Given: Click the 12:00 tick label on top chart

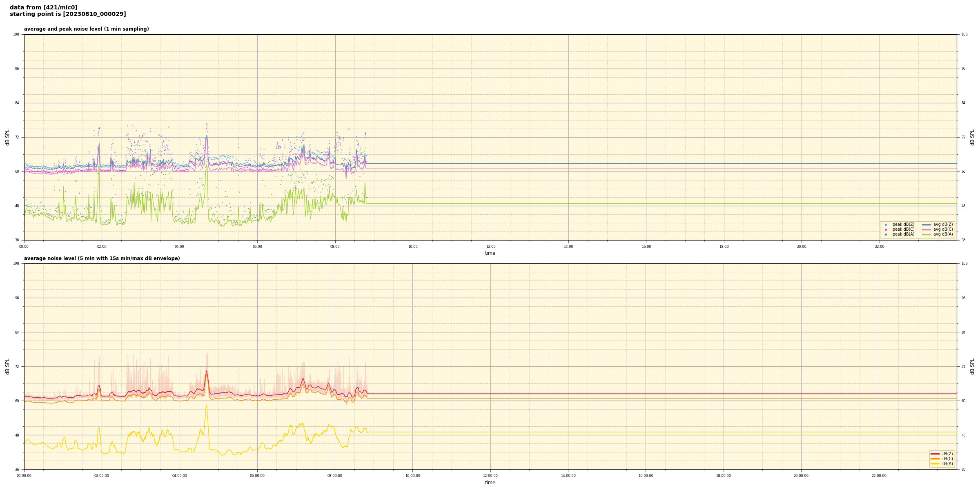Looking at the screenshot, I should [490, 247].
